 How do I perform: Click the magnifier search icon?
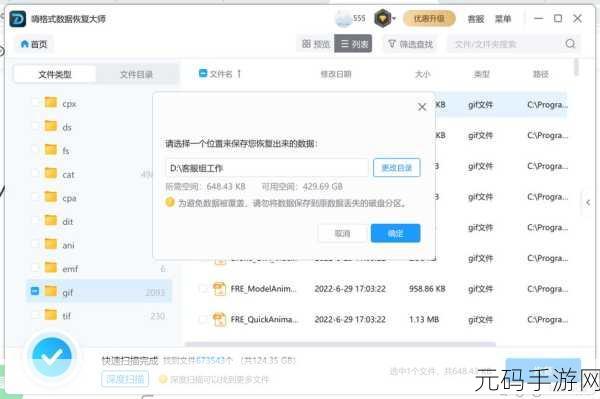coord(570,44)
